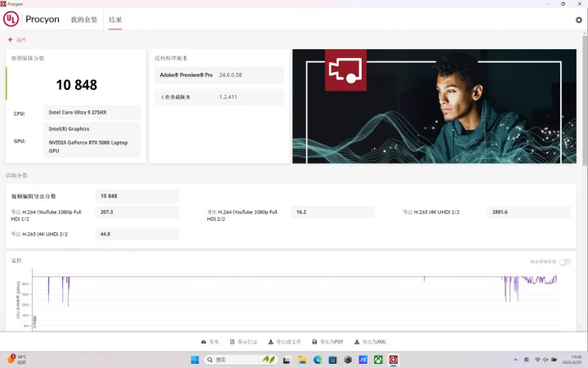Click the video editing benchmark banner image
Viewport: 588px width, 368px height.
(x=434, y=106)
